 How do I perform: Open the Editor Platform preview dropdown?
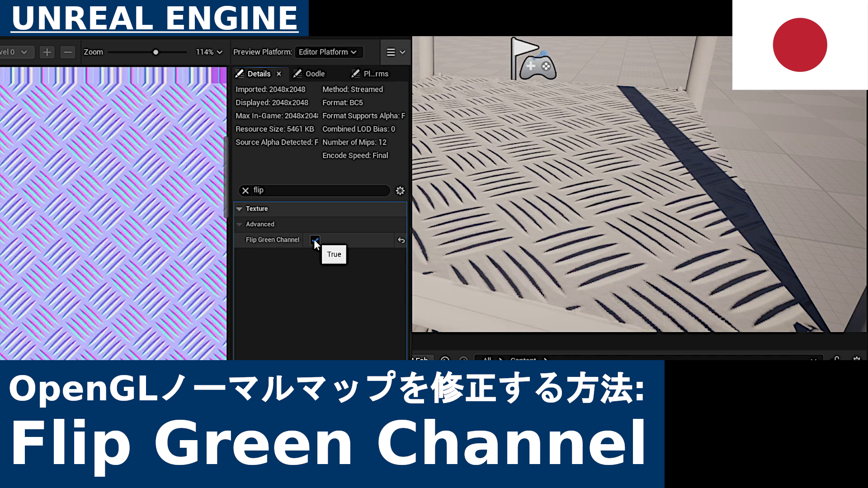[x=329, y=52]
